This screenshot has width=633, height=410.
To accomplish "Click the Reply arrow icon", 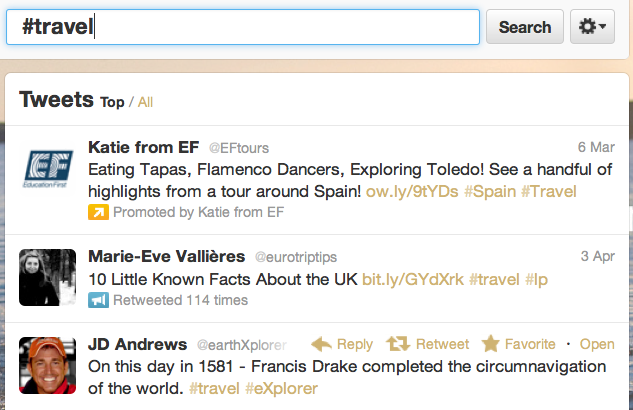I will (321, 344).
